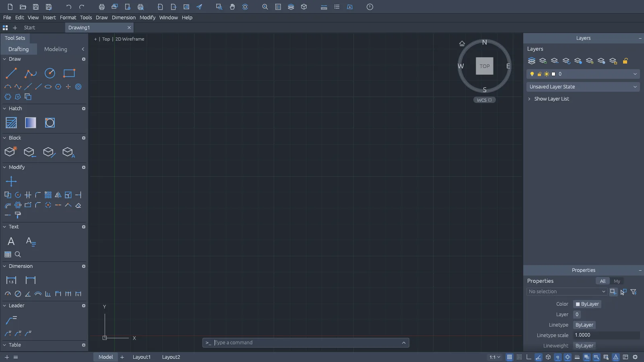Toggle lineweight display in status bar

[577, 357]
